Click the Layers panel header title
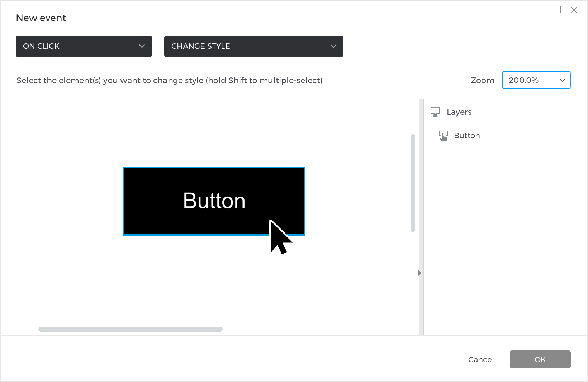Viewport: 588px width, 382px height. [x=459, y=112]
